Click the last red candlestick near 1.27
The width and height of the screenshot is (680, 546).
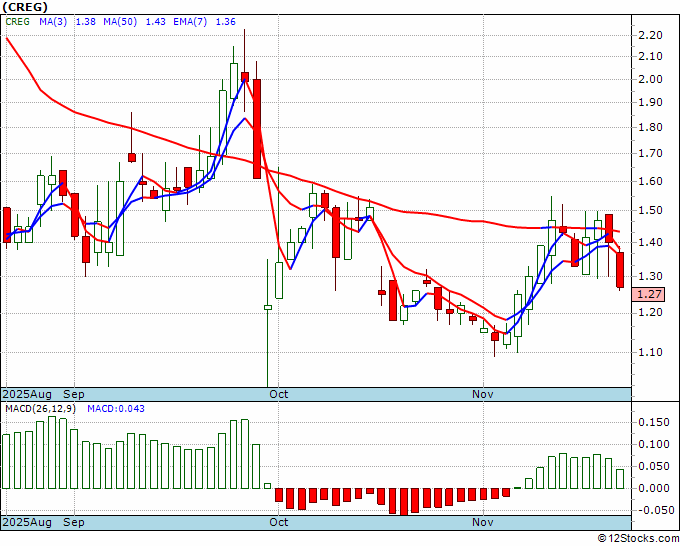[620, 270]
